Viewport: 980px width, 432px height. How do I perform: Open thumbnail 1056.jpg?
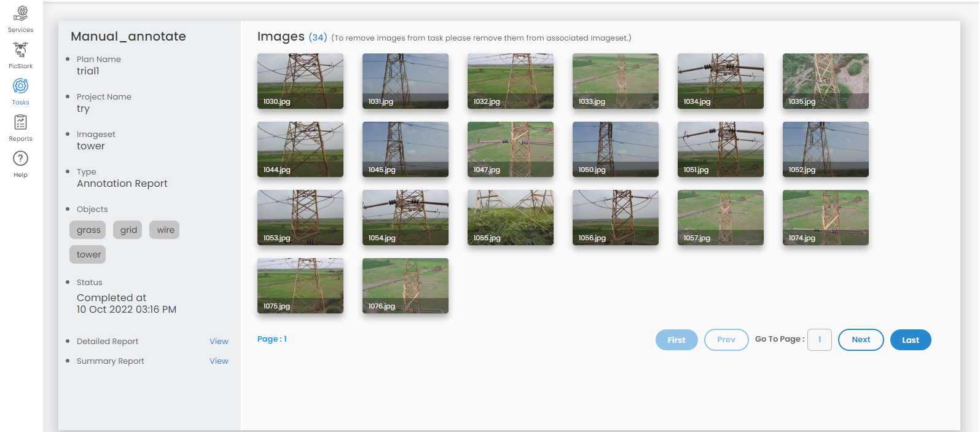point(616,218)
